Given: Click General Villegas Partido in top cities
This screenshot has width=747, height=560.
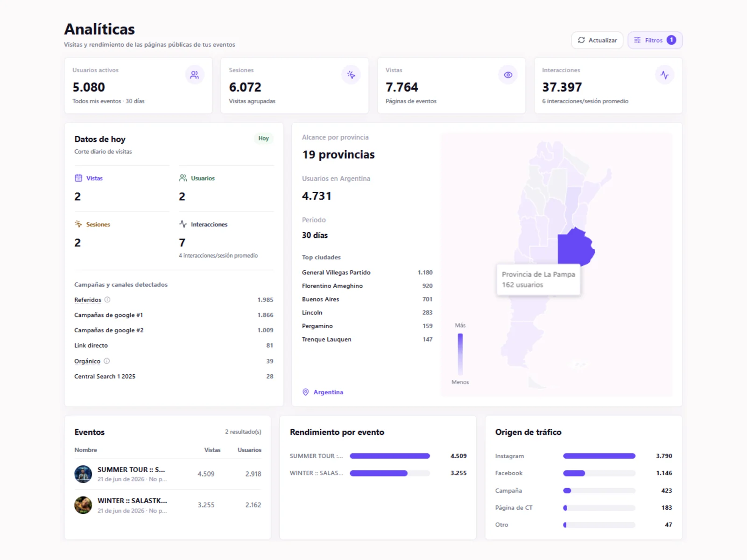Looking at the screenshot, I should tap(367, 272).
